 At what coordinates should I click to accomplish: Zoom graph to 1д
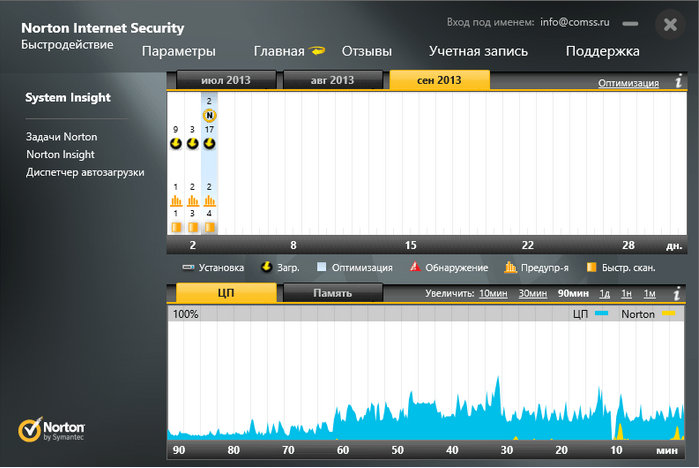pos(604,293)
